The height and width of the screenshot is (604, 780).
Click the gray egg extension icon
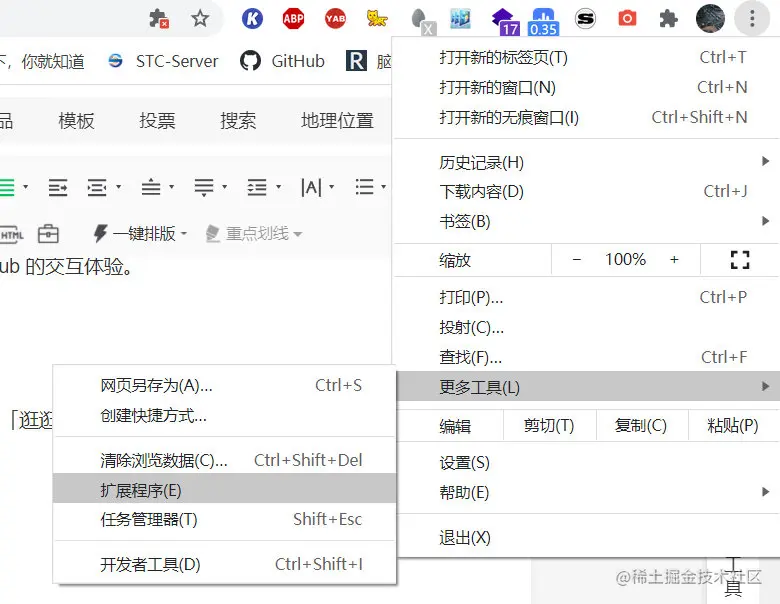click(x=422, y=21)
